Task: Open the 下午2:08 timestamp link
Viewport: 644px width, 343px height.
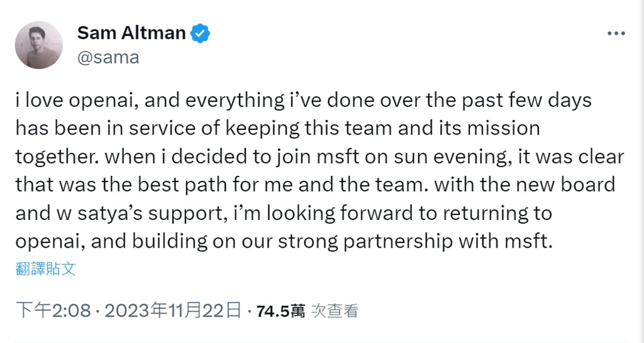Action: [53, 310]
